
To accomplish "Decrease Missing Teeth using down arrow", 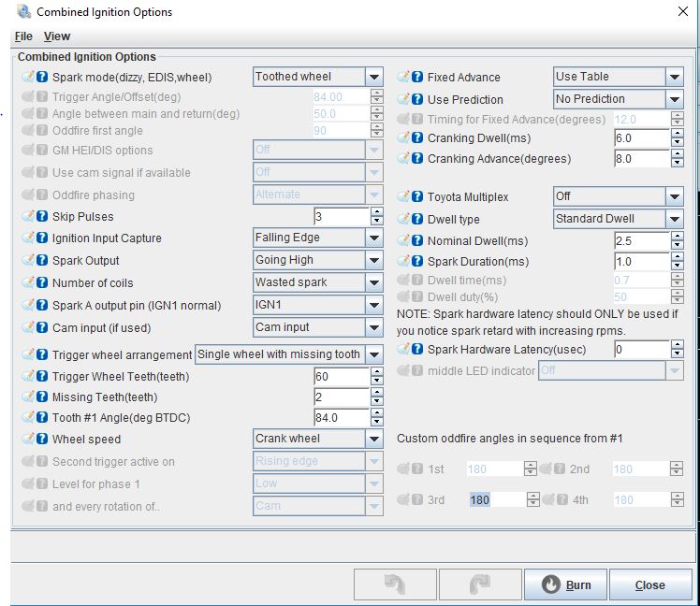I will point(376,402).
